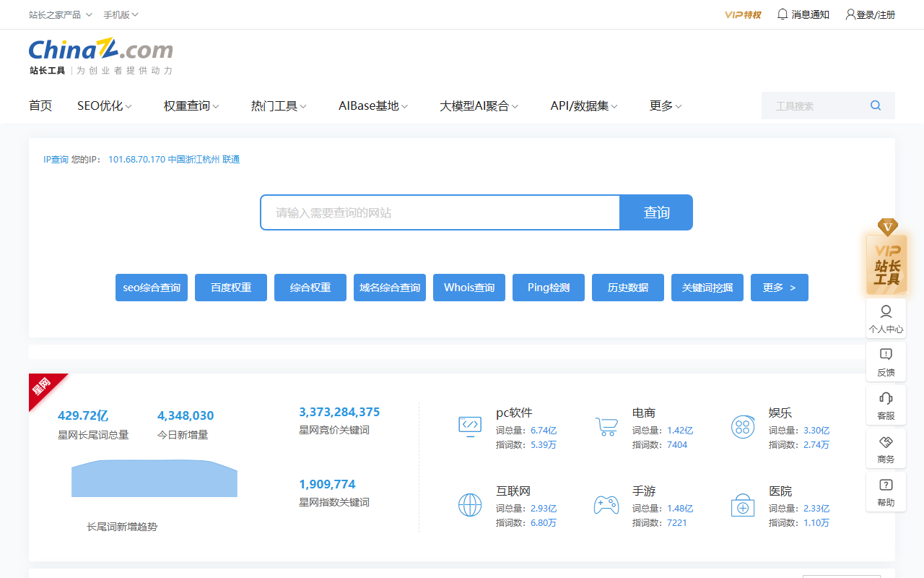
Task: Click seo综合查询 button
Action: pyautogui.click(x=152, y=288)
